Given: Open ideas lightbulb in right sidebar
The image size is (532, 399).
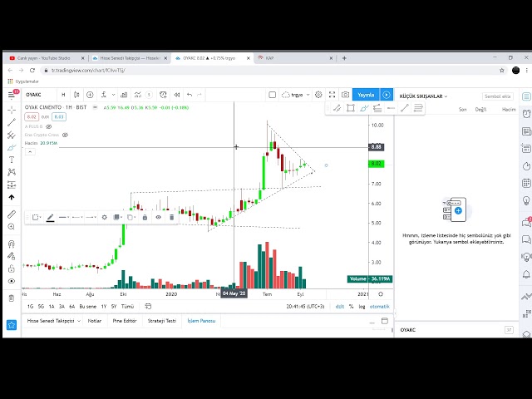Looking at the screenshot, I should pos(526,200).
